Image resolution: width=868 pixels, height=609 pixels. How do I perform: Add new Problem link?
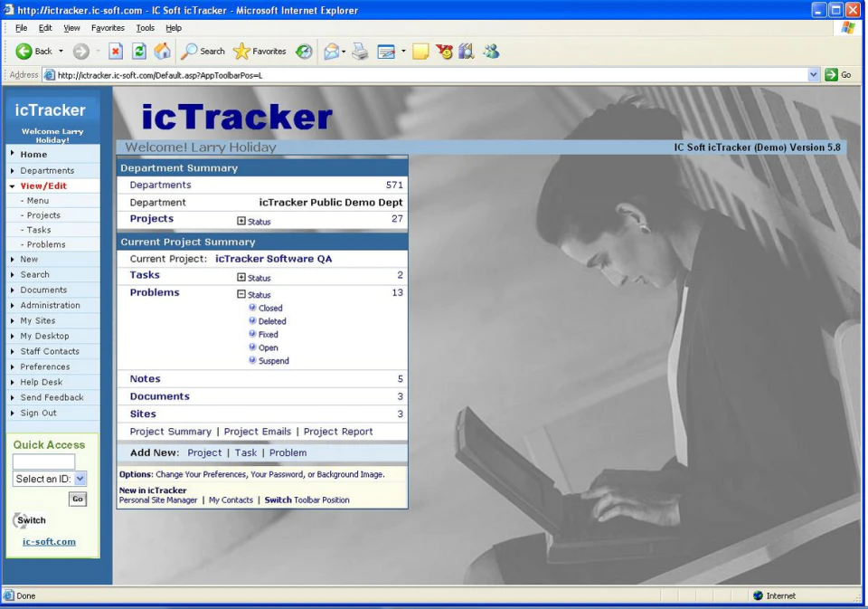(288, 452)
